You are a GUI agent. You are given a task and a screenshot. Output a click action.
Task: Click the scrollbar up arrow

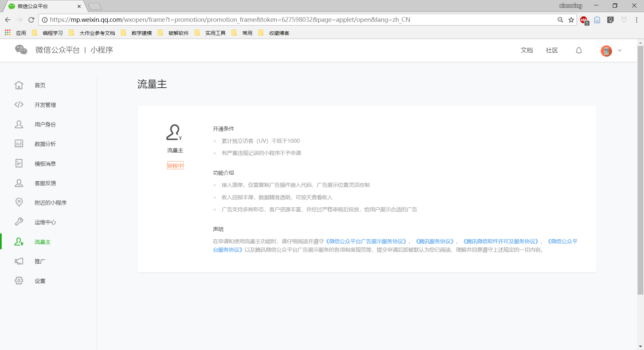click(x=640, y=43)
